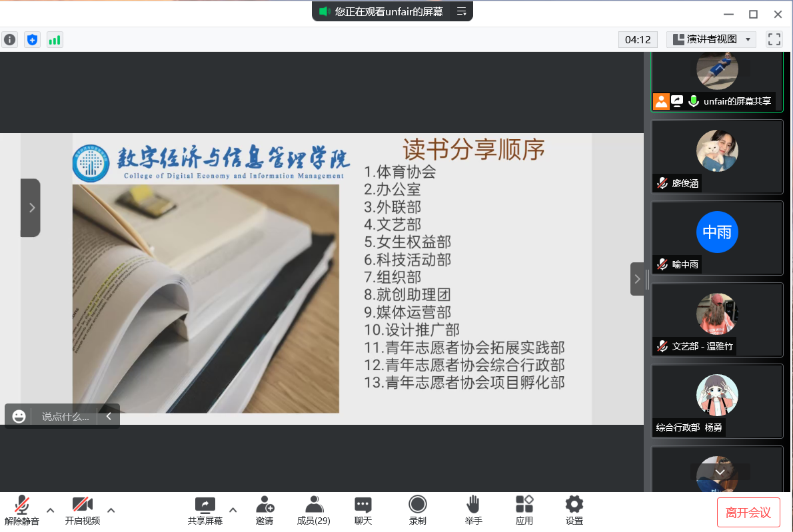Open the screen-sharing banner menu icon
The width and height of the screenshot is (793, 532).
tap(461, 11)
